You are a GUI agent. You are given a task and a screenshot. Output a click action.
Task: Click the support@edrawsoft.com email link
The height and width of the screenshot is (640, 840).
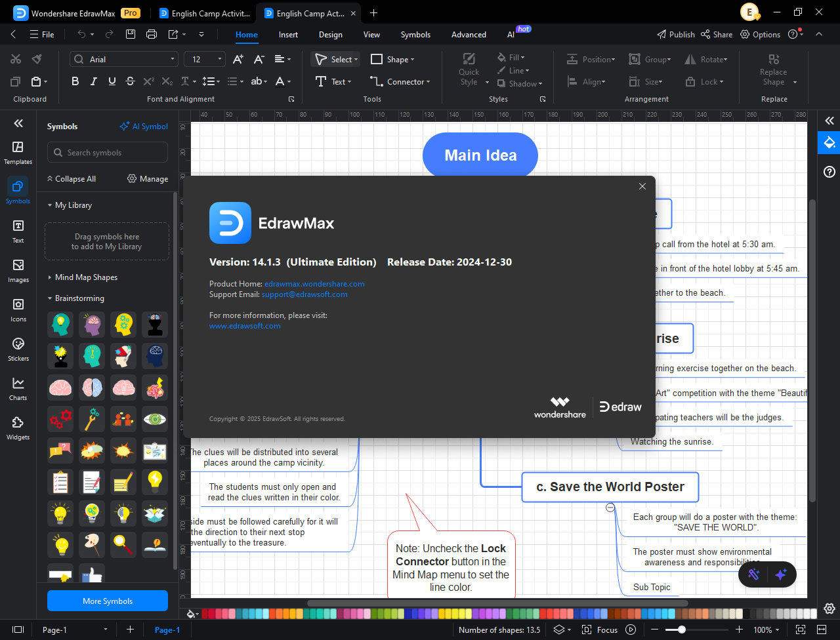304,294
